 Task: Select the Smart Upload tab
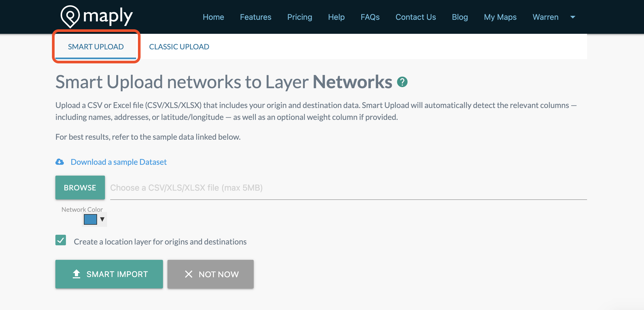coord(96,47)
